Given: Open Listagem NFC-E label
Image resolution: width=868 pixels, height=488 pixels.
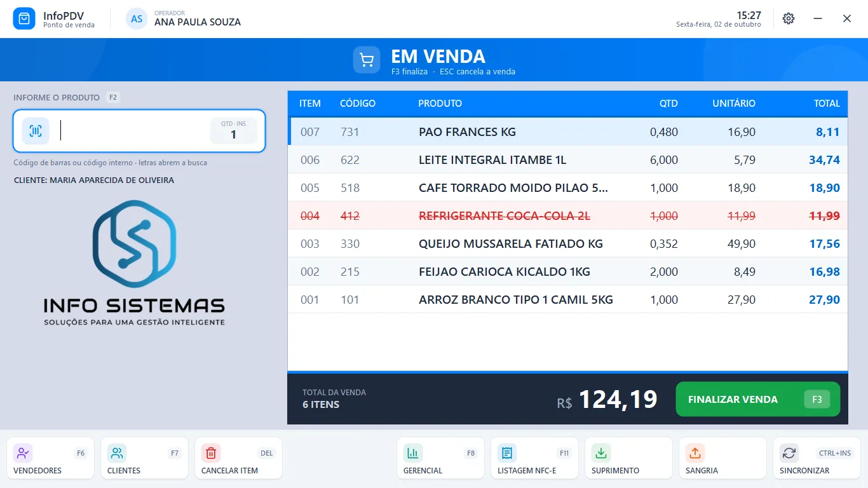Looking at the screenshot, I should (527, 471).
